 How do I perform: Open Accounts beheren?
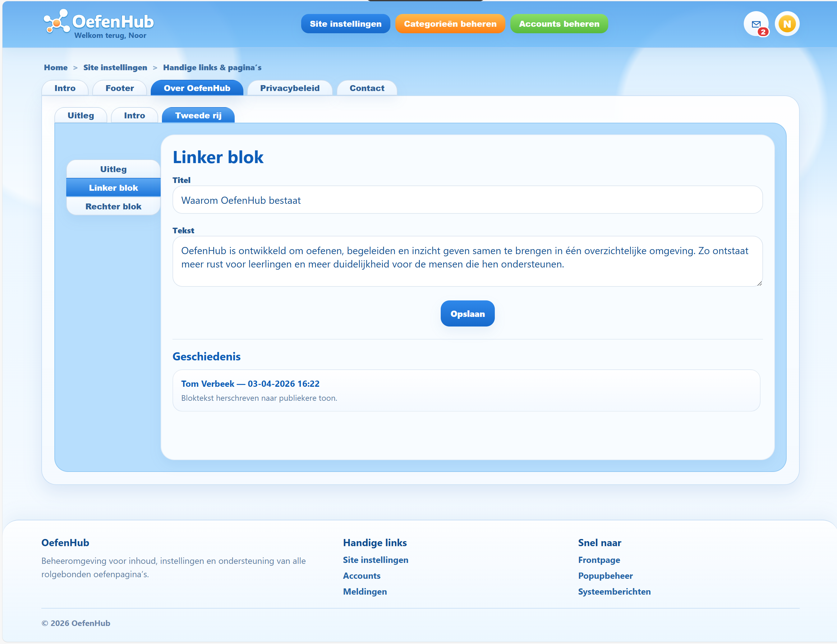tap(559, 24)
